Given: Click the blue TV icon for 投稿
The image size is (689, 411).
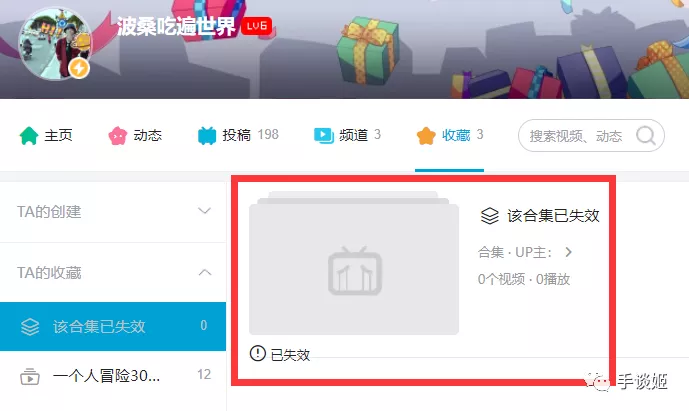Looking at the screenshot, I should pos(207,135).
